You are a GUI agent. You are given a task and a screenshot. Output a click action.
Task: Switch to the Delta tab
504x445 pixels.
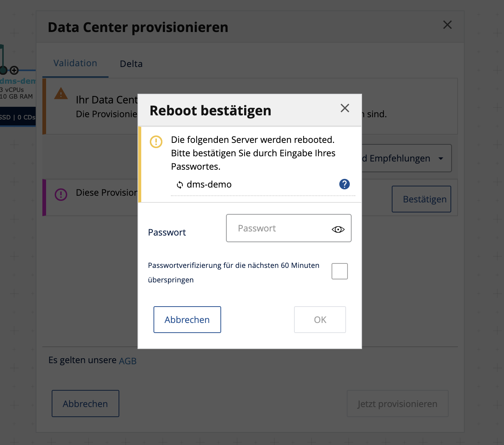[x=131, y=64]
